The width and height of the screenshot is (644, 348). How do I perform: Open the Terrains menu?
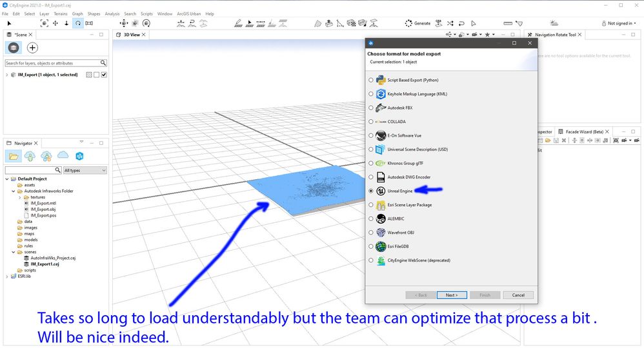point(61,14)
